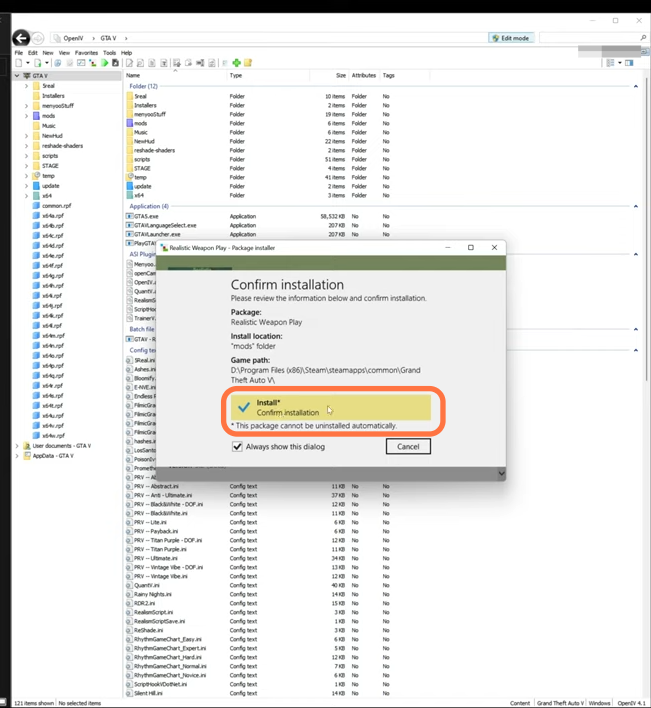This screenshot has width=651, height=708.
Task: Click the yellow note toolbar icon
Action: [248, 63]
